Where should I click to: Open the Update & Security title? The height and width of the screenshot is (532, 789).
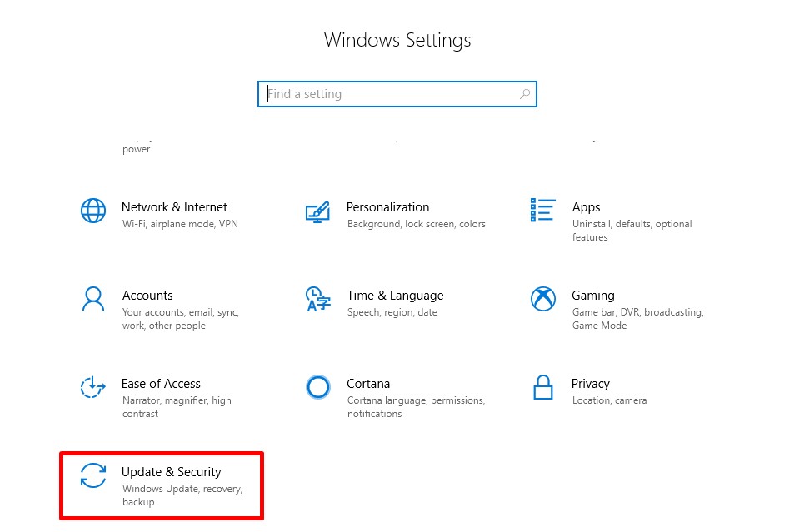coord(171,472)
